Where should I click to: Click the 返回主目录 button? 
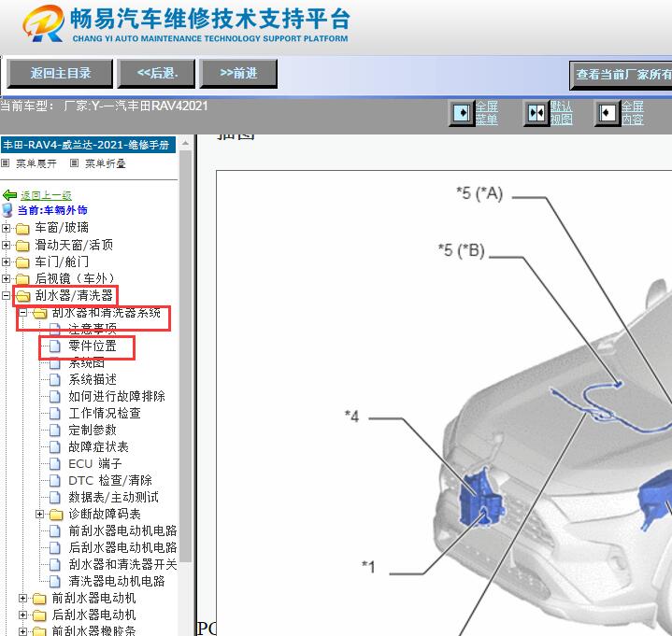60,74
